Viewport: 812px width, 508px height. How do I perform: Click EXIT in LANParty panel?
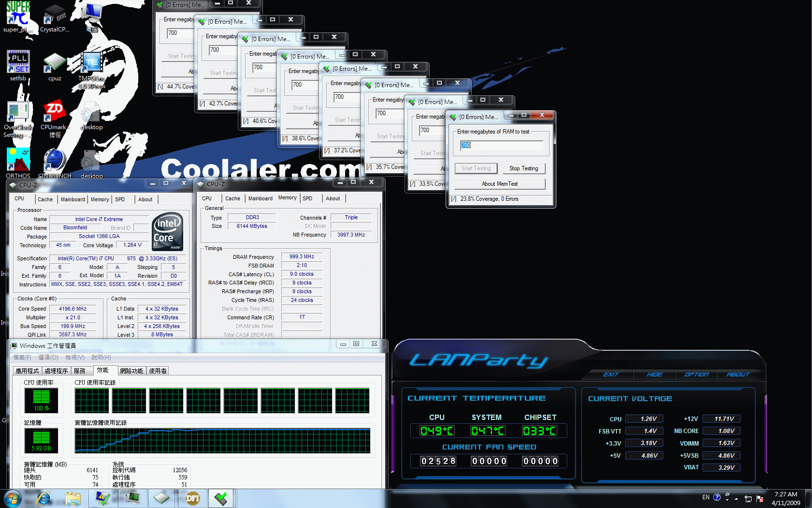click(611, 374)
